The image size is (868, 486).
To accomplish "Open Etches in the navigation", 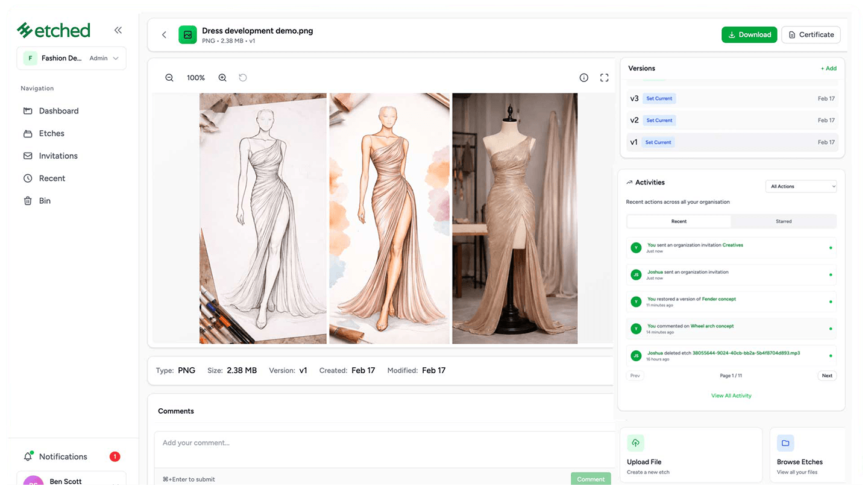I will [x=51, y=133].
